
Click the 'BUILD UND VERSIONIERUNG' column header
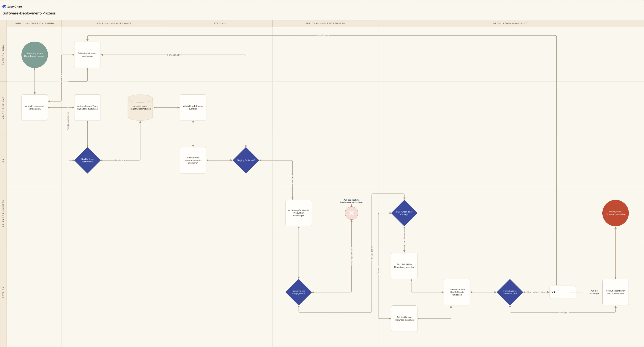35,23
